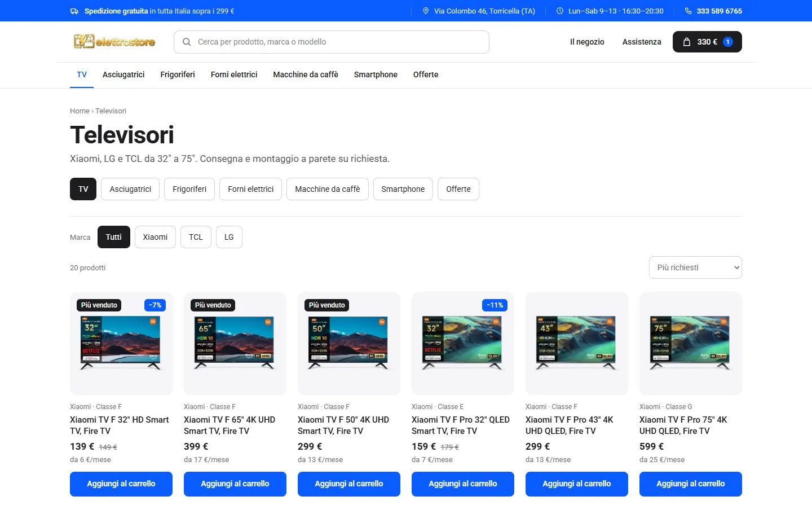Open Asciugatrici in navigation bar
The height and width of the screenshot is (505, 812).
point(123,74)
